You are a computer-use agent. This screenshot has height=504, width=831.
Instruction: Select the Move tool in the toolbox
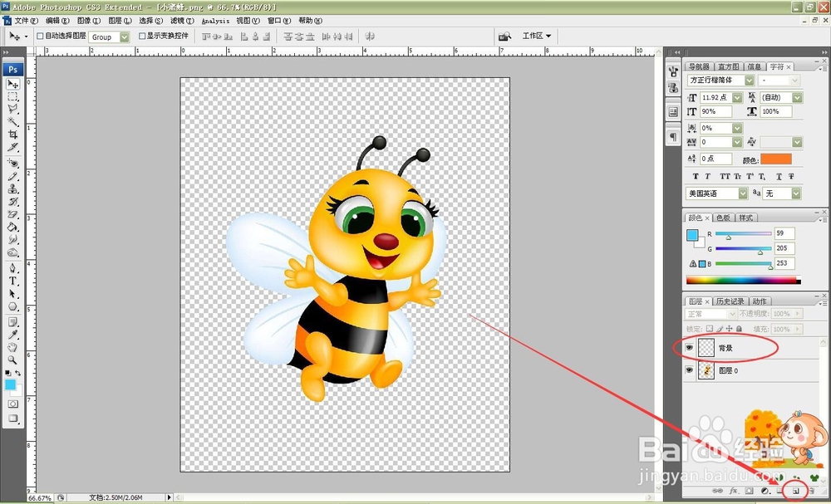pos(12,84)
